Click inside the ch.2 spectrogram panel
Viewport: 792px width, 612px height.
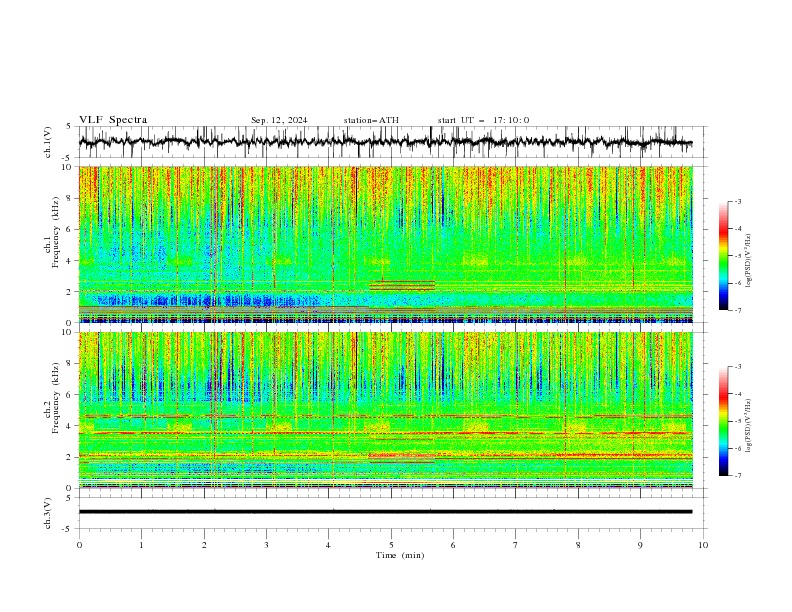click(x=385, y=410)
